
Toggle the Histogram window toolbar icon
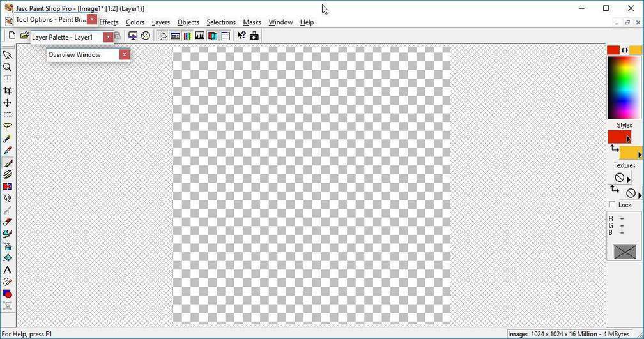click(199, 36)
